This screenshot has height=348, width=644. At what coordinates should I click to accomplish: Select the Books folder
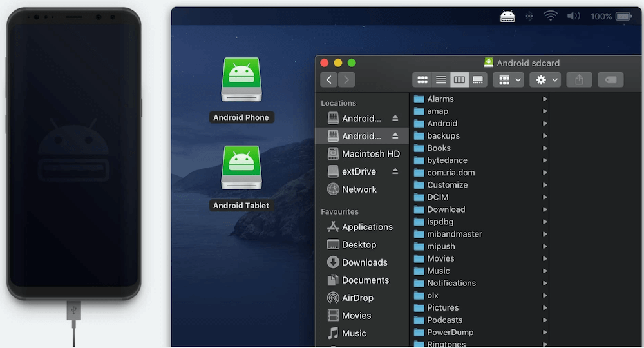pos(480,148)
